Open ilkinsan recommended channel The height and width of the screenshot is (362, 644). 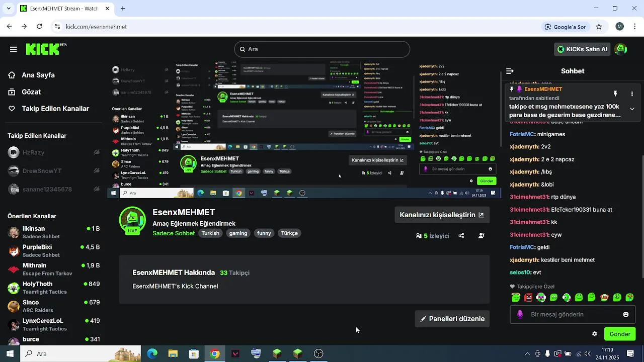click(x=54, y=232)
